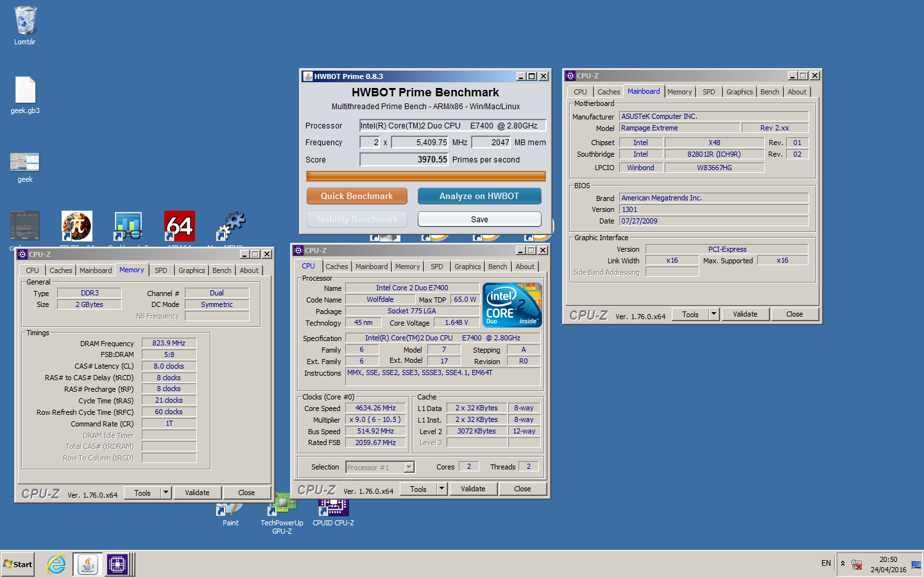This screenshot has height=578, width=924.
Task: Click Tools button in Mainboard CPU-Z window
Action: point(690,314)
